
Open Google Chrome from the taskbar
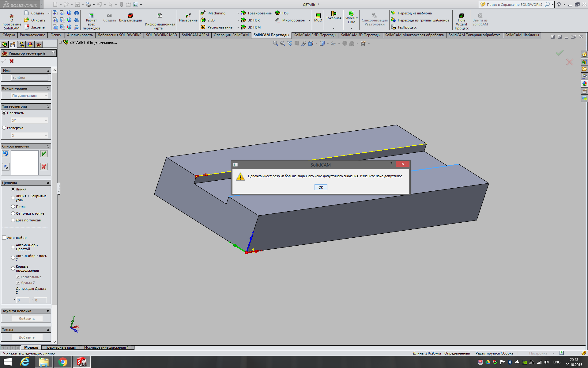coord(63,362)
